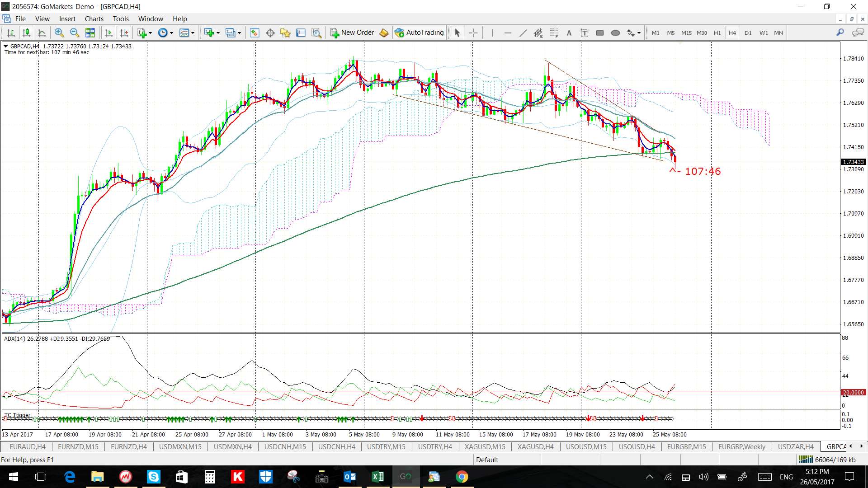The image size is (868, 488).
Task: Zoom out the chart
Action: point(75,33)
